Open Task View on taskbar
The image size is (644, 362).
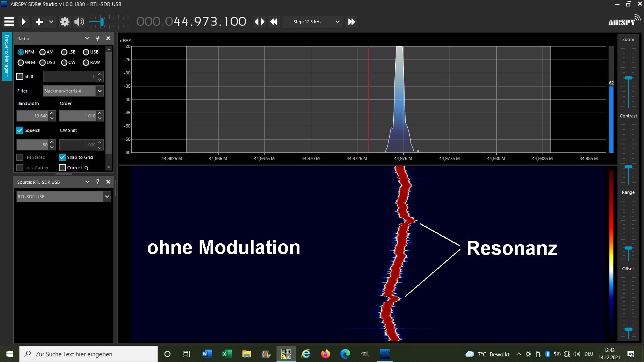(187, 354)
